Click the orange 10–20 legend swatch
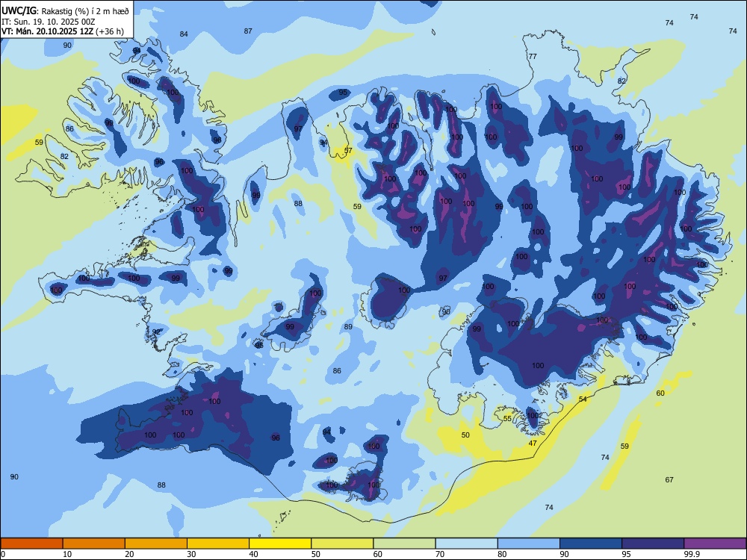The image size is (747, 560). click(x=94, y=544)
